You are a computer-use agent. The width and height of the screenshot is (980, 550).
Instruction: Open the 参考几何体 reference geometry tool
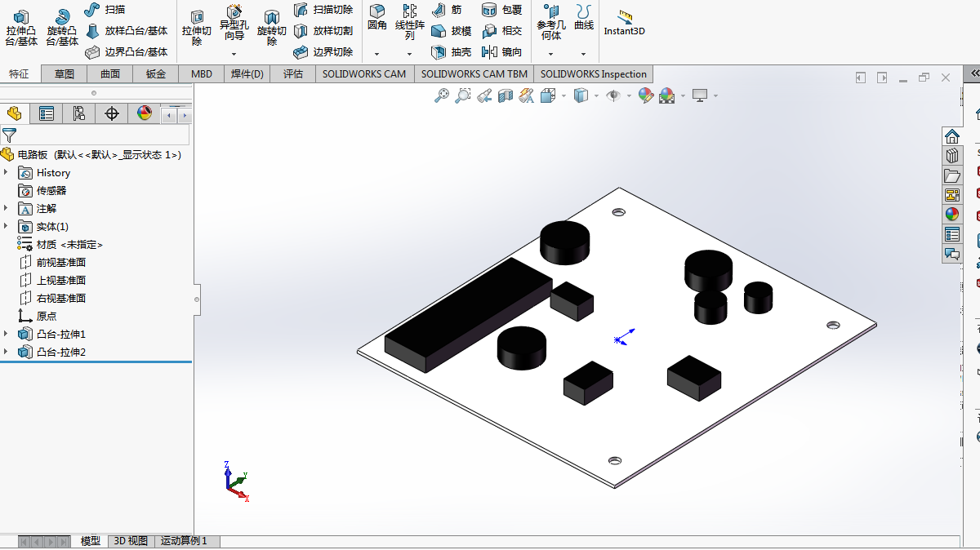(x=551, y=23)
